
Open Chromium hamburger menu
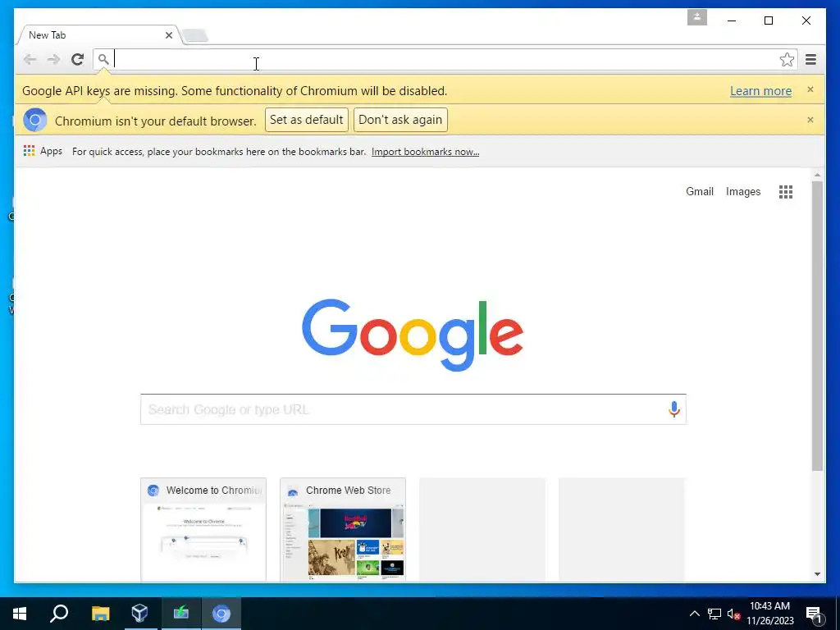[810, 59]
